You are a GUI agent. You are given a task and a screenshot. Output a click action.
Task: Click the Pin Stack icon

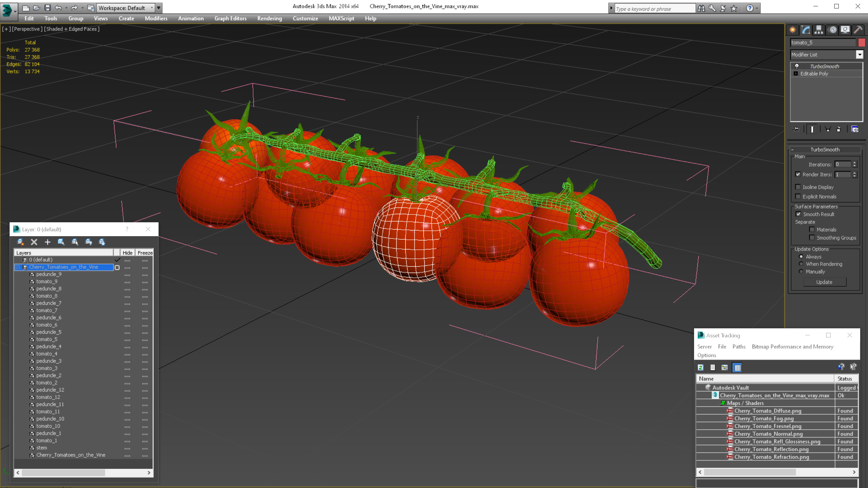[x=796, y=129]
